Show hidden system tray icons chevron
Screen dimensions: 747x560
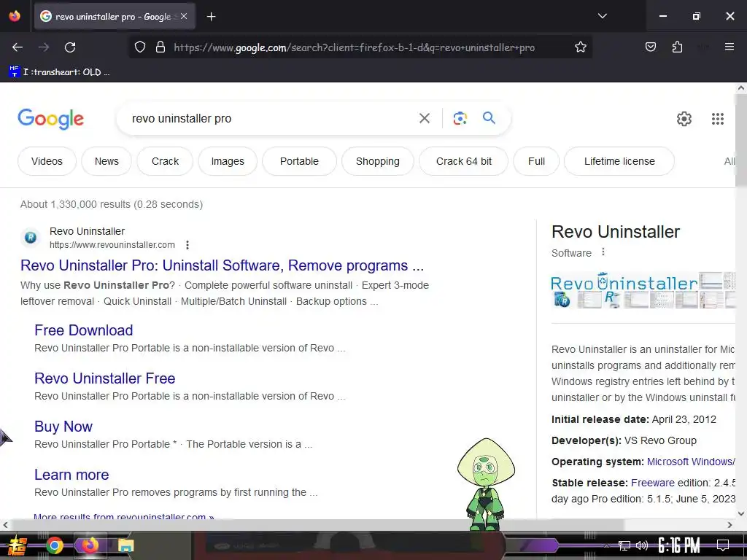[606, 545]
